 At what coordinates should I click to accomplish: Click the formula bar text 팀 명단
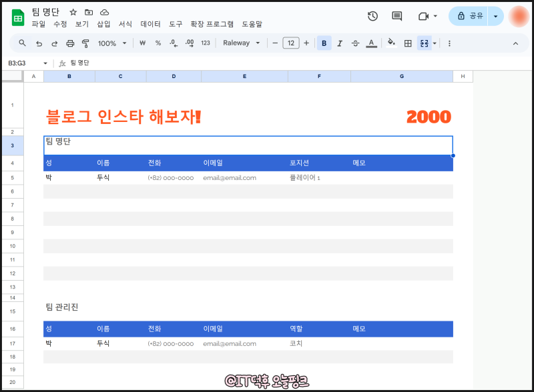[79, 63]
